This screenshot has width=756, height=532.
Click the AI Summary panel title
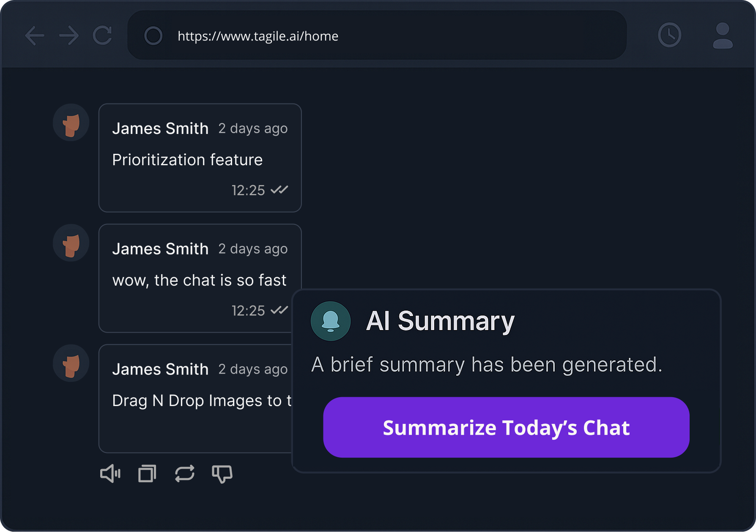pos(440,321)
